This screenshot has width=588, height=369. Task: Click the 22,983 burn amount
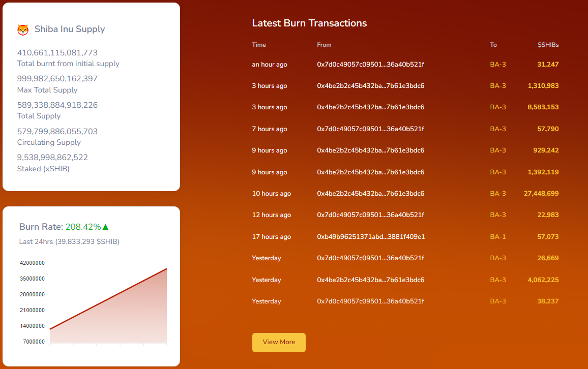pos(548,215)
